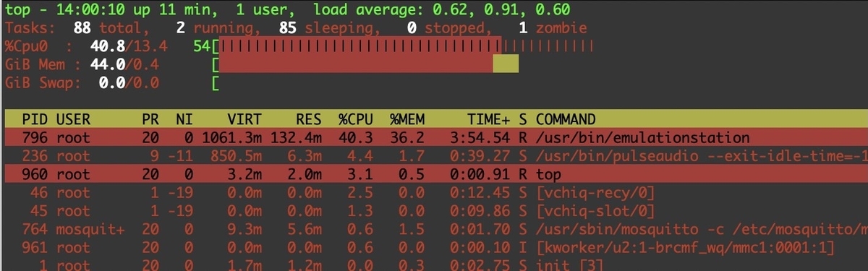Select the [vchiq-slot/0] process

pyautogui.click(x=595, y=212)
